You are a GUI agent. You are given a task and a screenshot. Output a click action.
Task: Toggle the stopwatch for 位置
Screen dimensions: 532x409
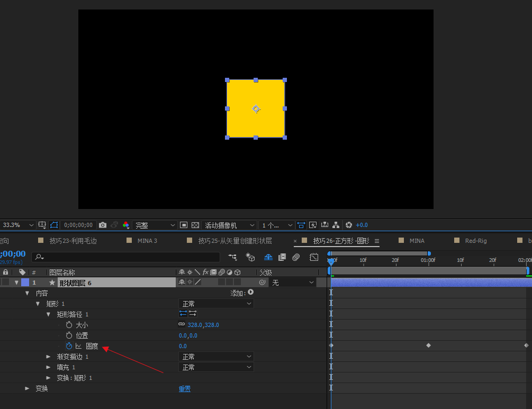click(69, 335)
